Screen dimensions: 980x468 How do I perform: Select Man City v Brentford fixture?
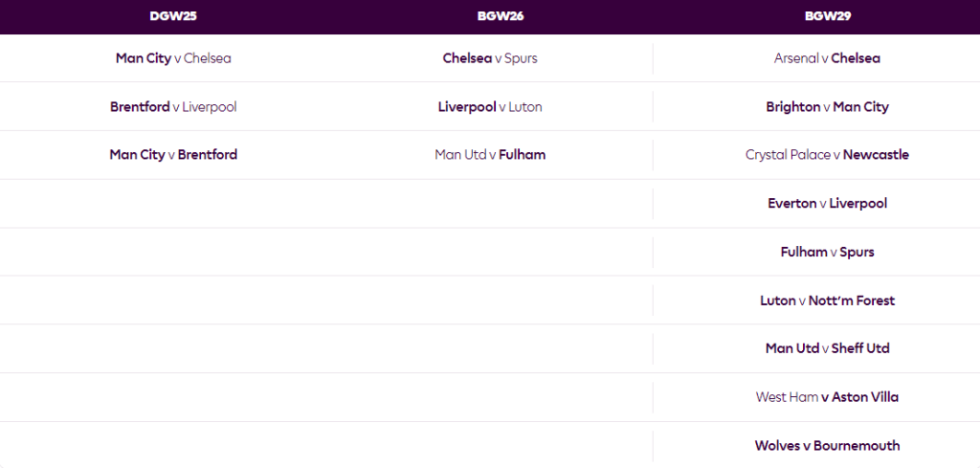click(173, 155)
